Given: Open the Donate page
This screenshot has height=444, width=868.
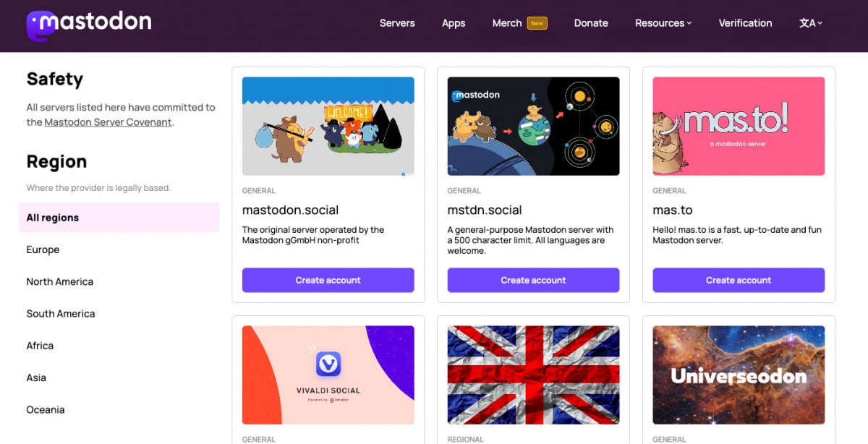Looking at the screenshot, I should (x=591, y=23).
